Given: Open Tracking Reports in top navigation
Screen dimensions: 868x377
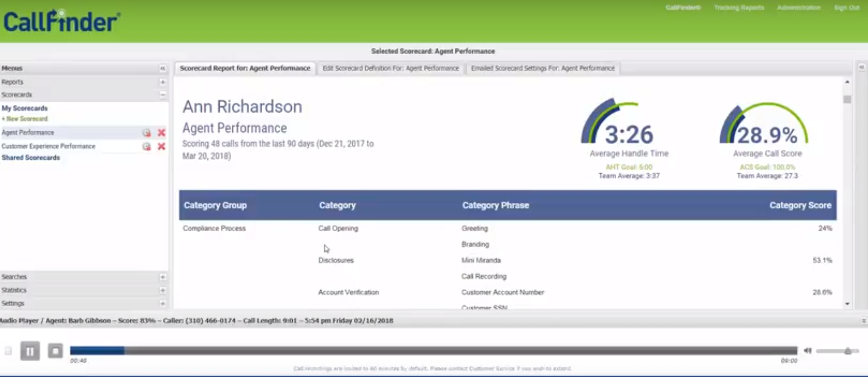Looking at the screenshot, I should pyautogui.click(x=739, y=8).
